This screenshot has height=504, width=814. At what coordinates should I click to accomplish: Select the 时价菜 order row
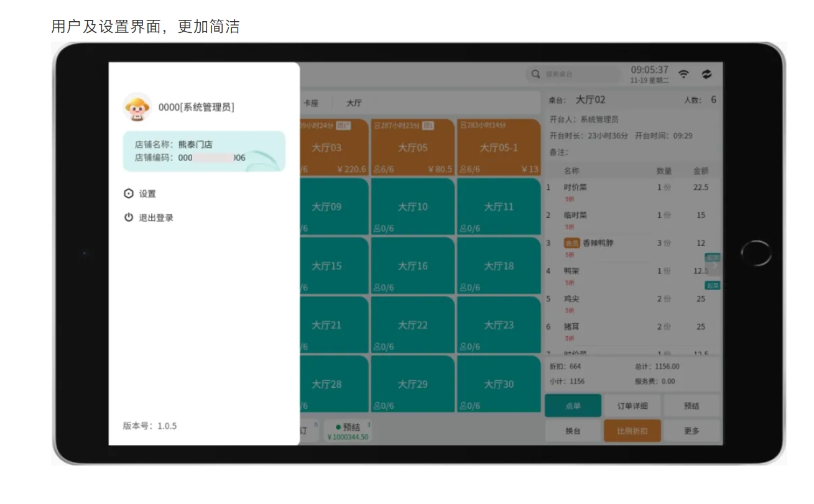pos(631,187)
